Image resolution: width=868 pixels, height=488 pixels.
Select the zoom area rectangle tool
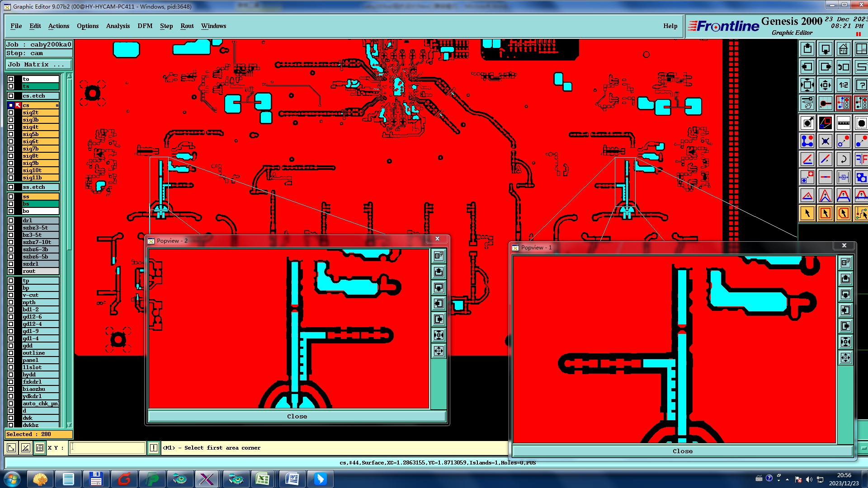[826, 123]
